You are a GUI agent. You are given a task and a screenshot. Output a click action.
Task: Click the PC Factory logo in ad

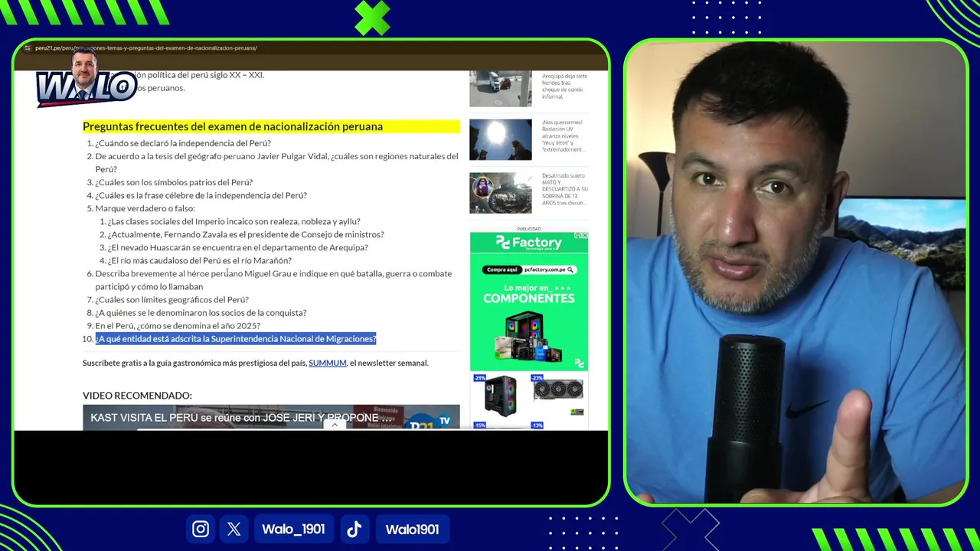529,243
